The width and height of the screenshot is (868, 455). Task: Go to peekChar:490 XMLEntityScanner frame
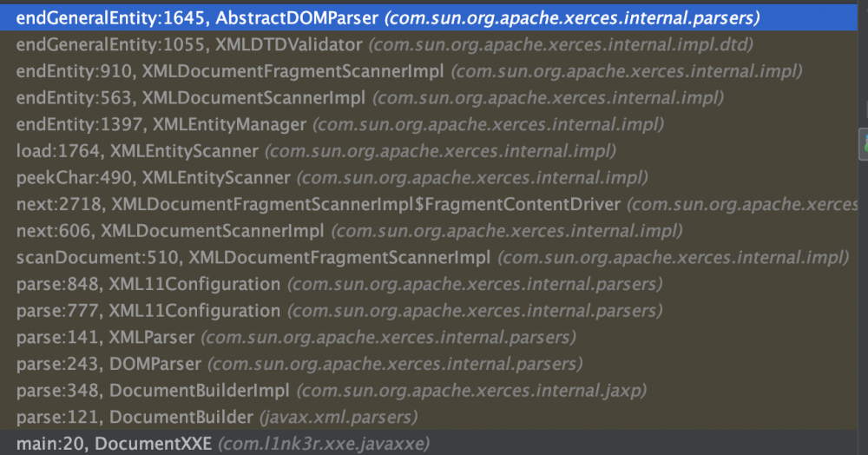click(153, 178)
